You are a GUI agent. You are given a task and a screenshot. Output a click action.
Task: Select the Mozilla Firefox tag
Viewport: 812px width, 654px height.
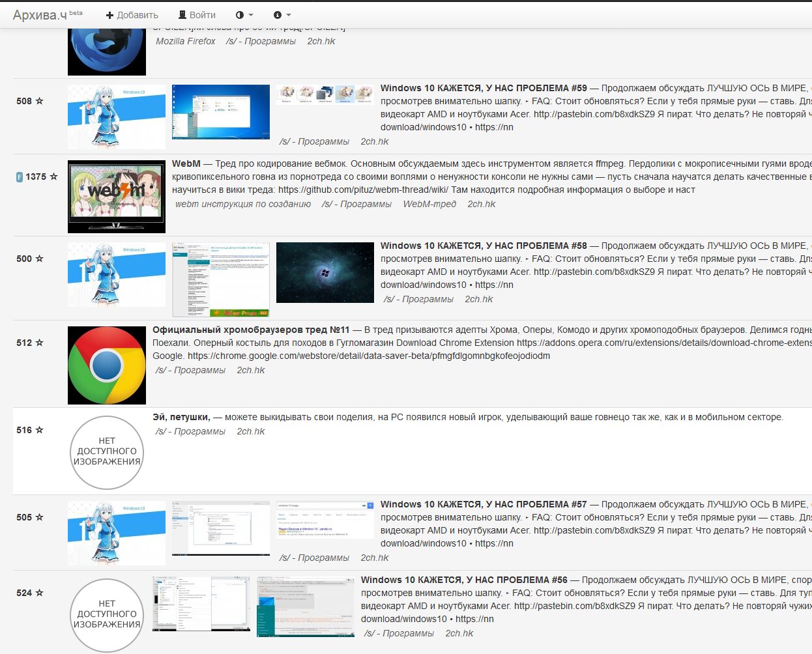pos(186,41)
